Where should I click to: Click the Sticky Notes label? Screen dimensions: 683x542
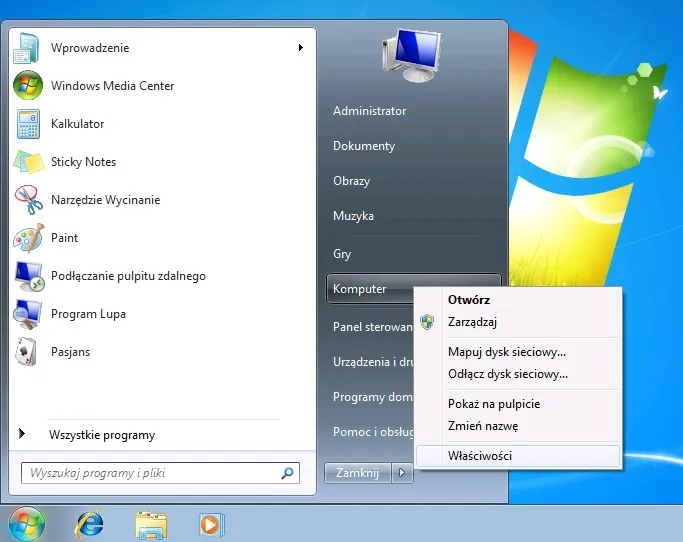(x=83, y=162)
